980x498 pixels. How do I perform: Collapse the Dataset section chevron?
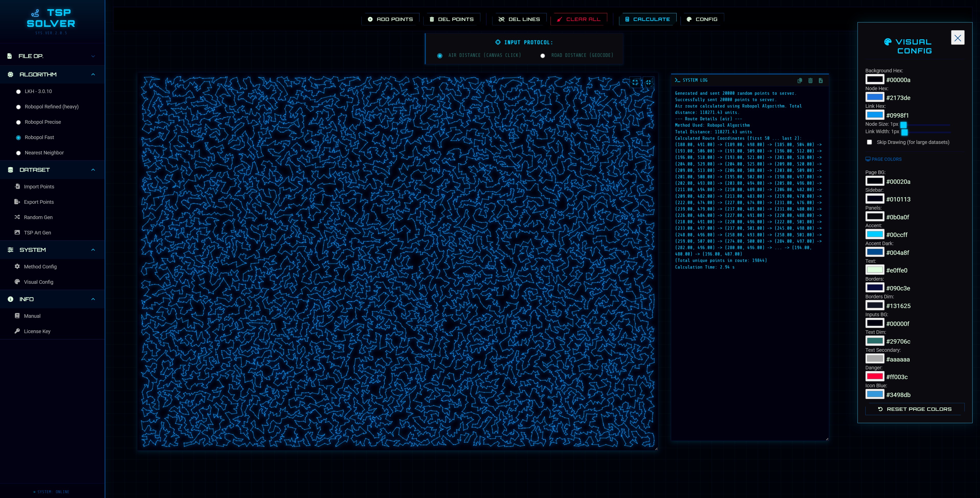93,170
